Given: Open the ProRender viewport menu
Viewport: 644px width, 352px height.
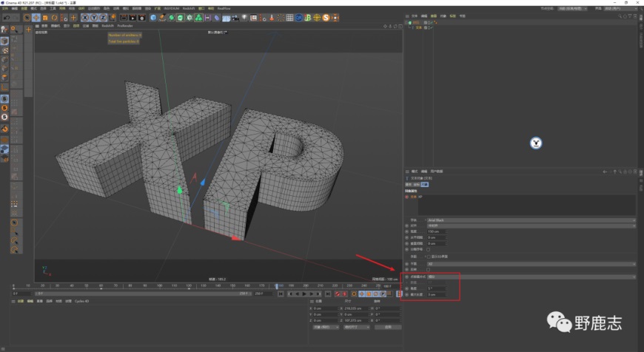Looking at the screenshot, I should [x=125, y=26].
